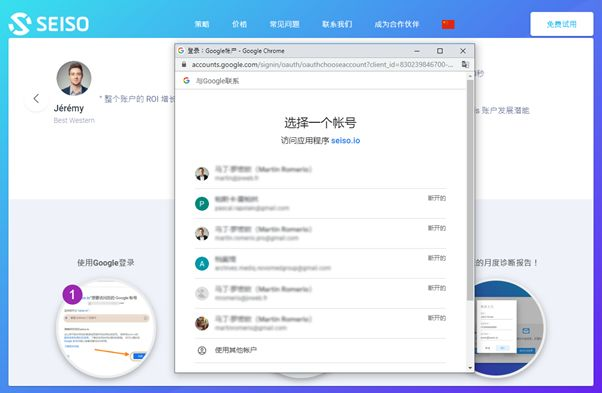
Task: Click the Chinese flag language icon
Action: click(x=448, y=25)
